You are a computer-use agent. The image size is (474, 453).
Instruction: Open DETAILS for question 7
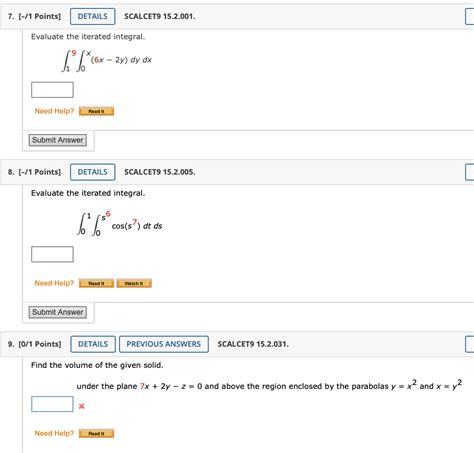pos(93,16)
